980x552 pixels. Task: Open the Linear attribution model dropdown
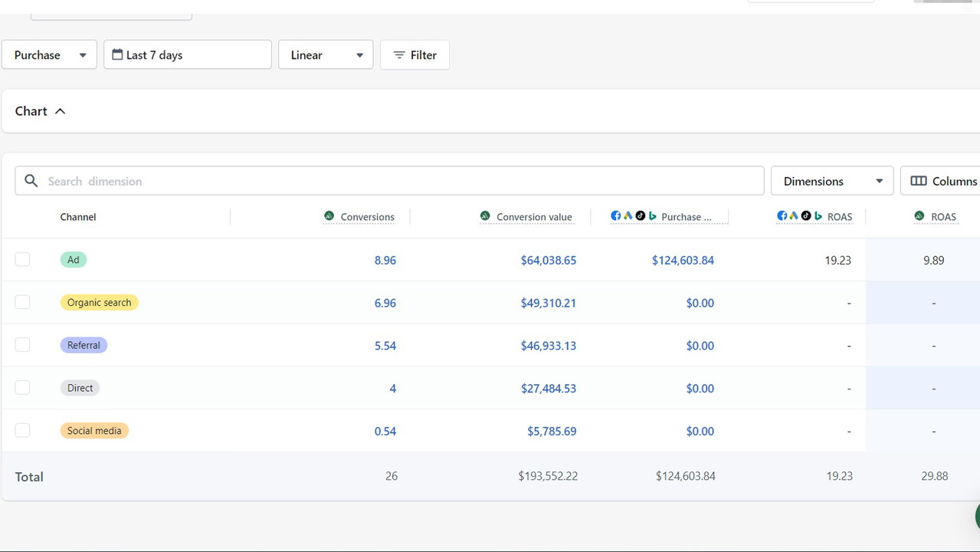(326, 55)
